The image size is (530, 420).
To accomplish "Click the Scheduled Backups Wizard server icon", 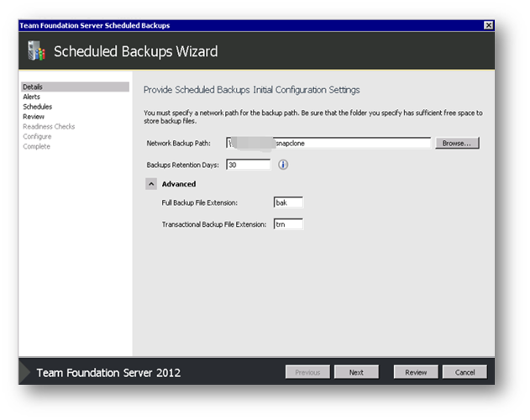I will point(36,51).
